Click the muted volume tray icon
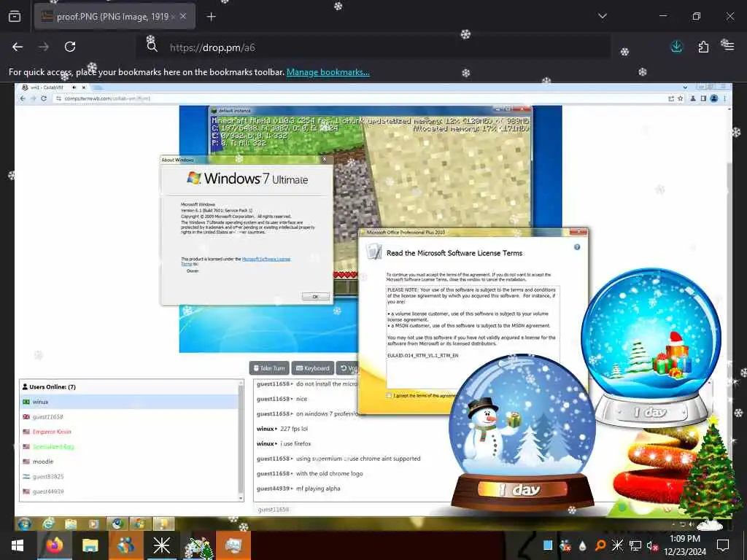 coord(652,545)
